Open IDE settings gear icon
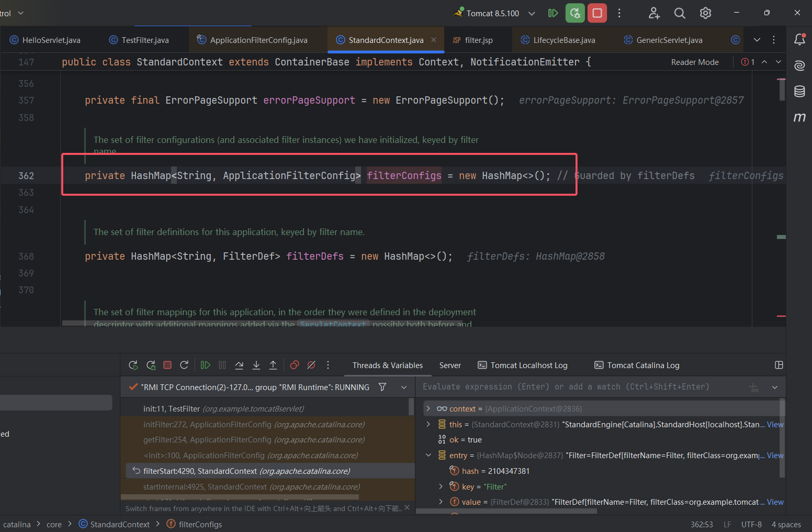Screen dimensions: 812x532 coord(705,13)
